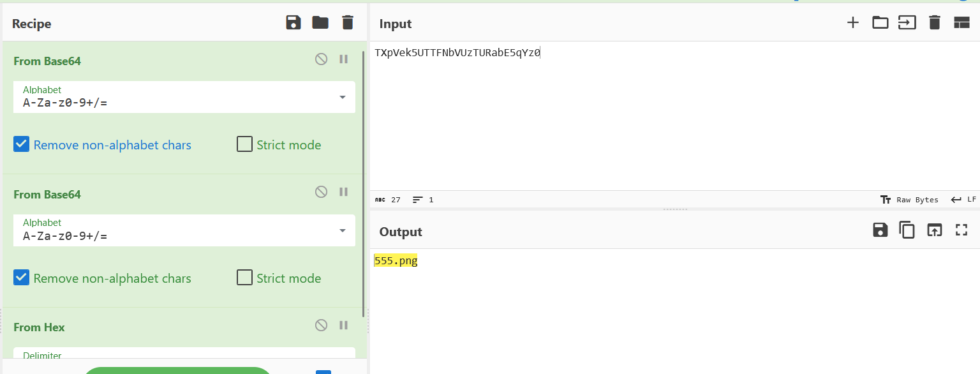Open the Alphabet dropdown in first From Base64
The image size is (980, 374).
[x=342, y=97]
